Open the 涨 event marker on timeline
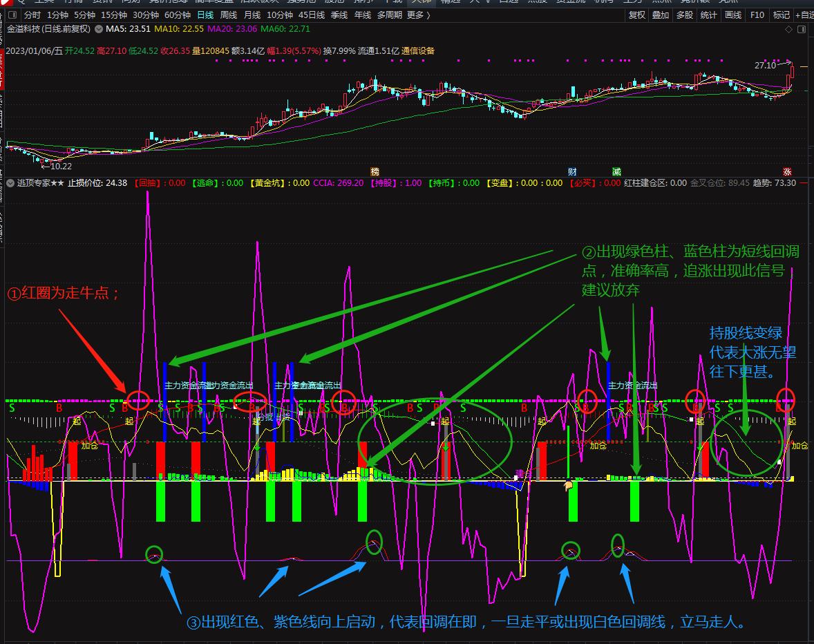814x644 pixels. point(788,172)
